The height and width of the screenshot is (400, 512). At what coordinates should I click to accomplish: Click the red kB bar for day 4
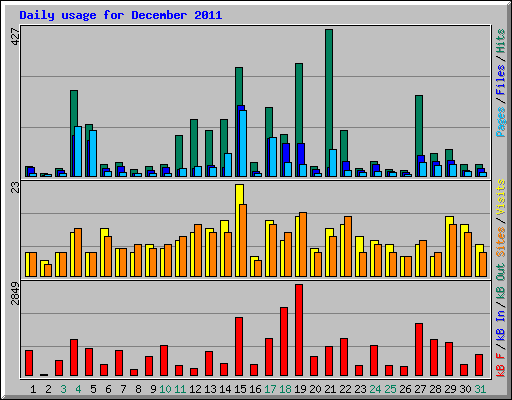pyautogui.click(x=74, y=358)
